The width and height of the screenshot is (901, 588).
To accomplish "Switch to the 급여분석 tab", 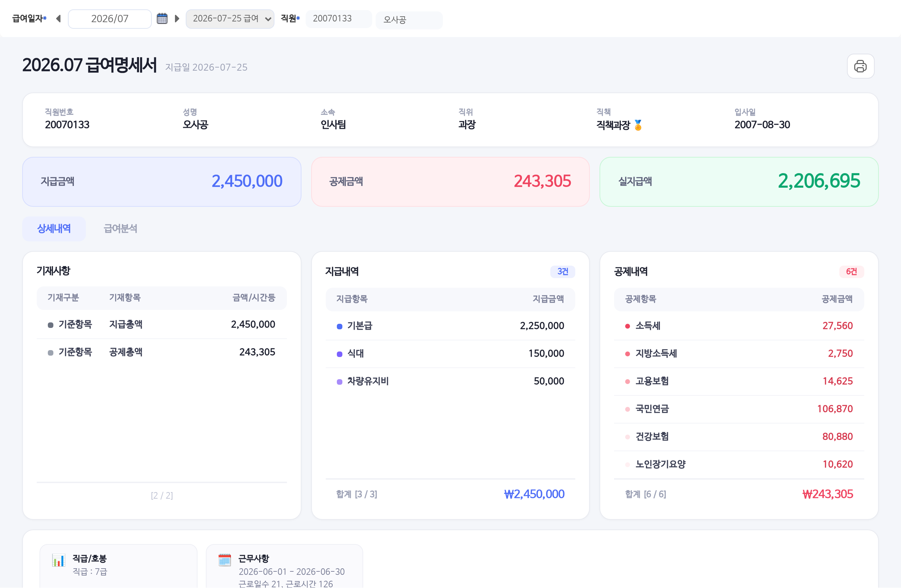I will click(120, 229).
